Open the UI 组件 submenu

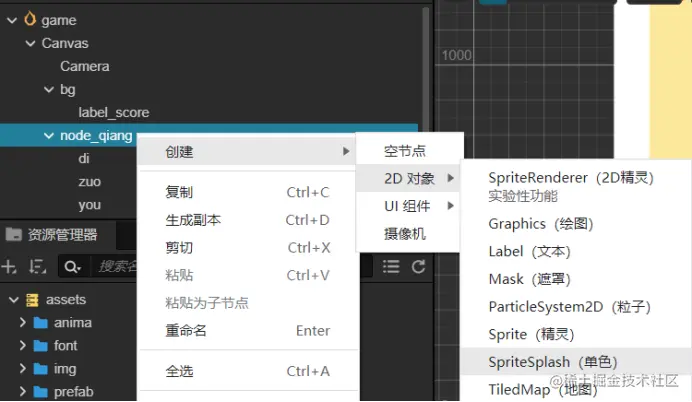click(410, 206)
